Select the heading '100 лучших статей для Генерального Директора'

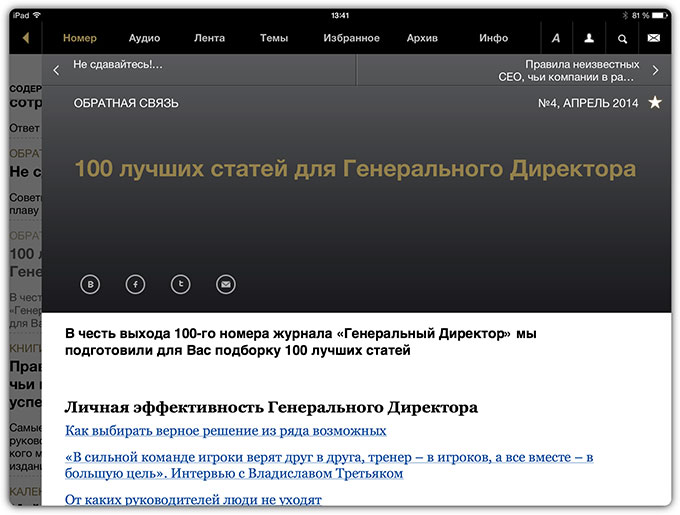pos(355,169)
